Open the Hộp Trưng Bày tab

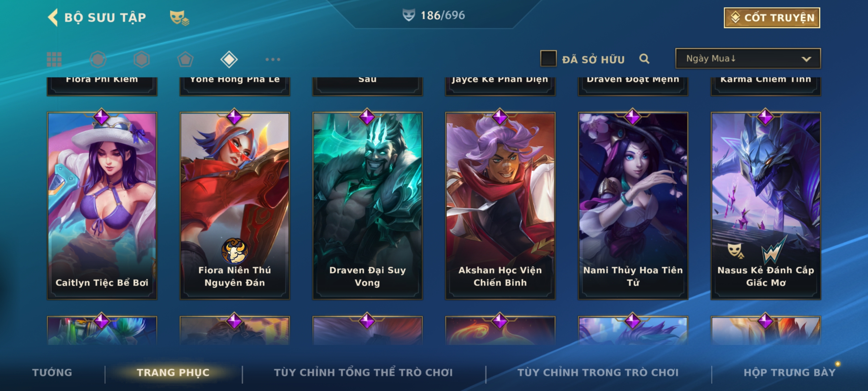click(790, 373)
